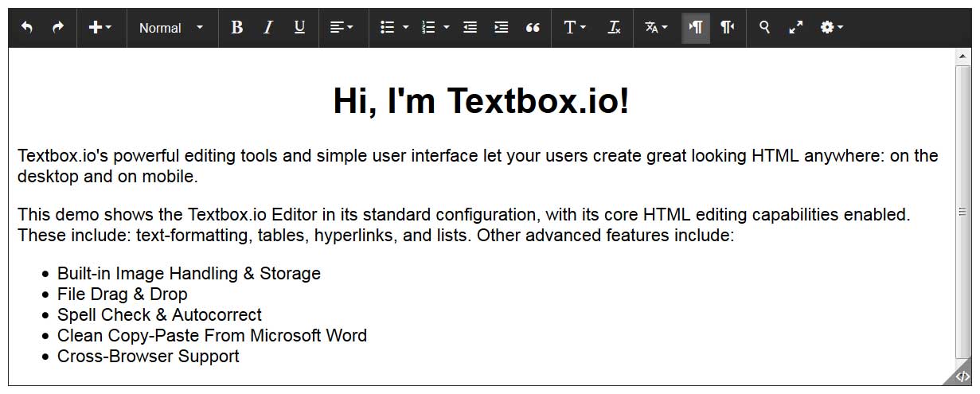Click the paragraph starting 'This demo shows'
Image resolution: width=980 pixels, height=394 pixels.
(463, 224)
